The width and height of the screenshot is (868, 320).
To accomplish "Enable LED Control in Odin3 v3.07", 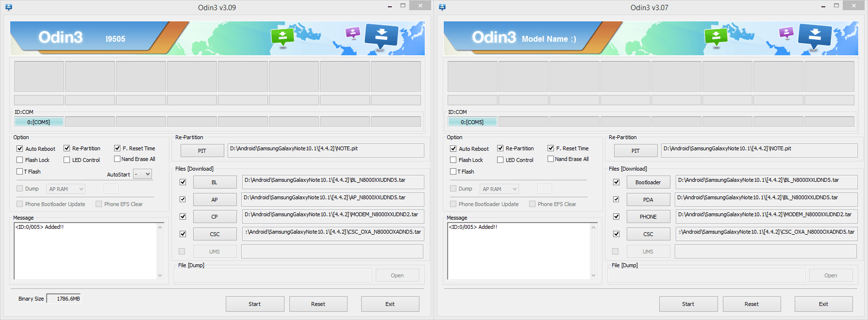I will 501,160.
